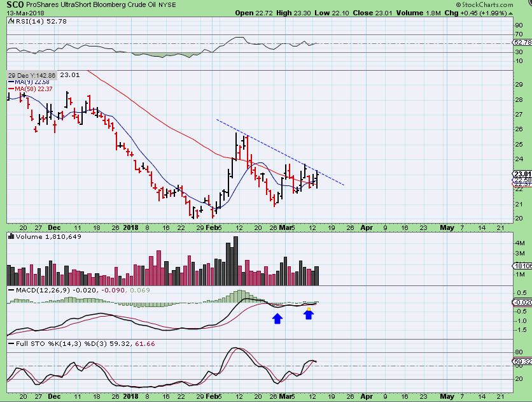Click the 80 level on the stochastic axis

[519, 352]
